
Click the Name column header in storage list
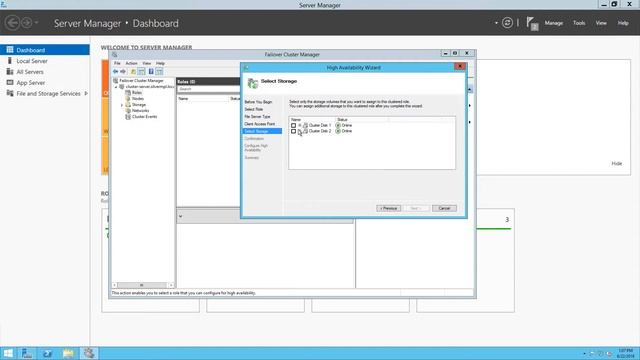296,120
